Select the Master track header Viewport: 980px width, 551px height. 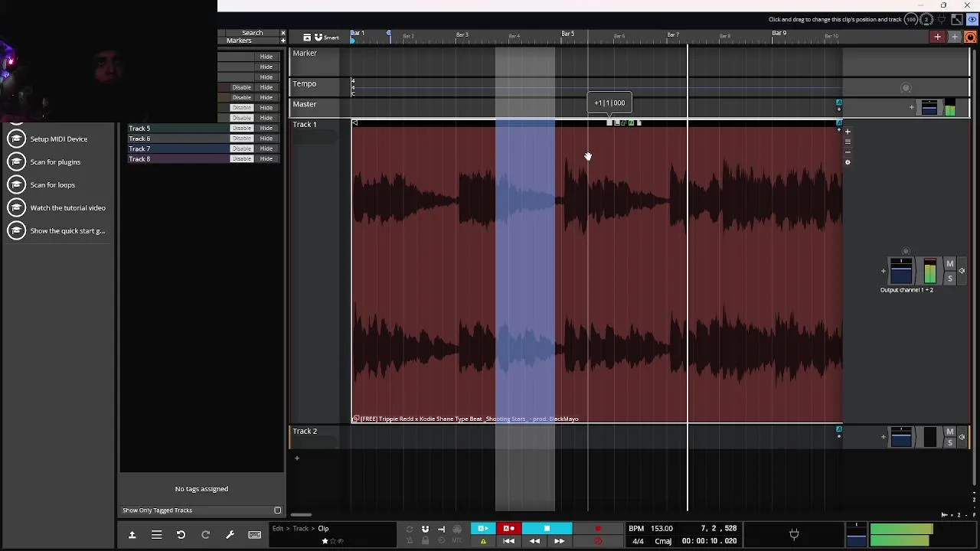point(305,104)
